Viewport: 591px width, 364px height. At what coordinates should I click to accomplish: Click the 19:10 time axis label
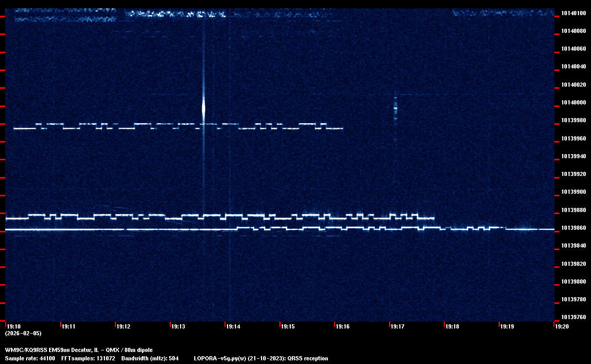[14, 327]
